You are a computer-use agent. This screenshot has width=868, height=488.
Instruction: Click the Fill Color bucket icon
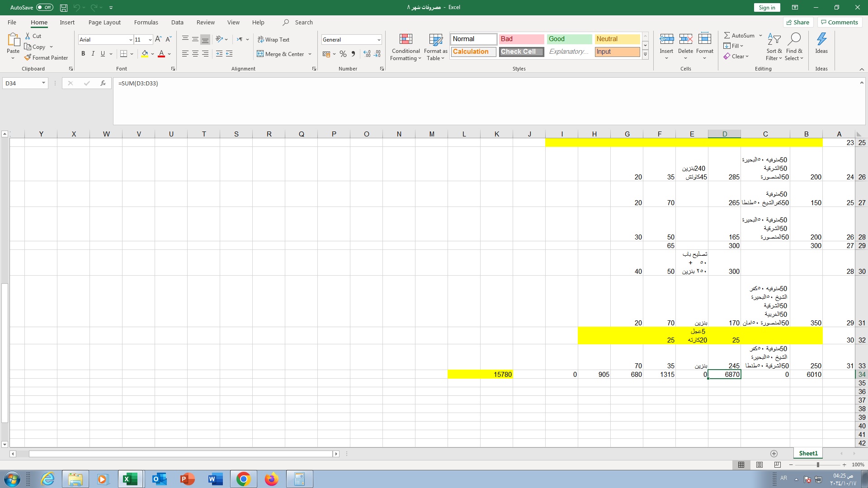(x=145, y=54)
